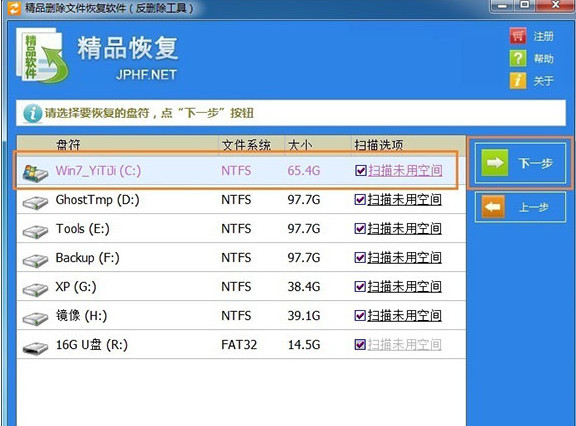Screen dimensions: 576x426
Task: Click the GhostTmp (D:) drive icon
Action: [35, 202]
